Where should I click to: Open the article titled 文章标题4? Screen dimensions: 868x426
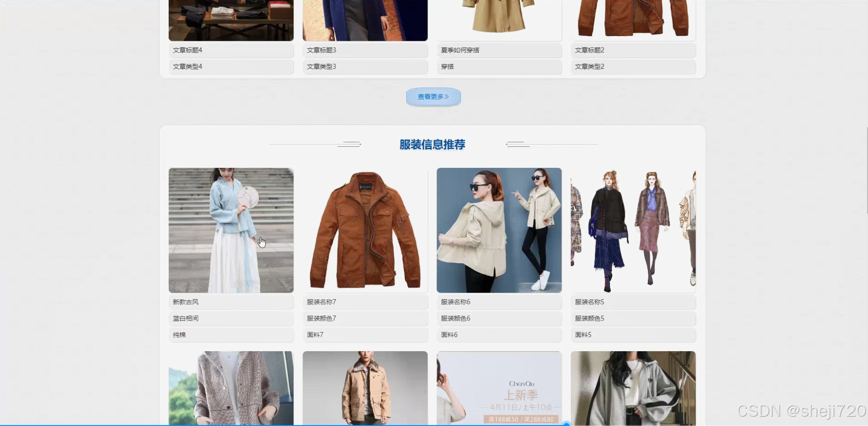pos(231,50)
